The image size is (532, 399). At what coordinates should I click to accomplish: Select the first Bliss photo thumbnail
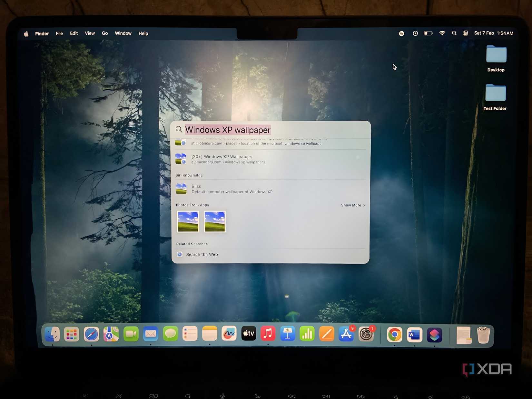click(188, 222)
